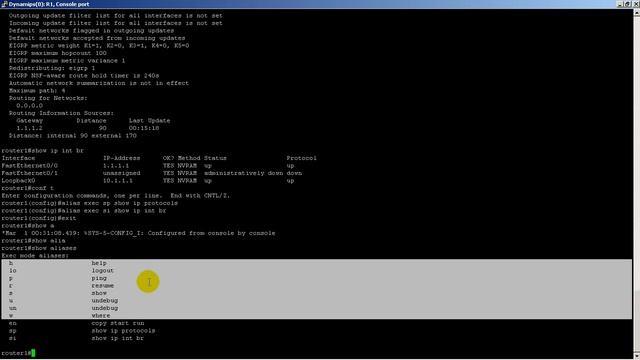Click the 'resume' alias entry

point(102,286)
